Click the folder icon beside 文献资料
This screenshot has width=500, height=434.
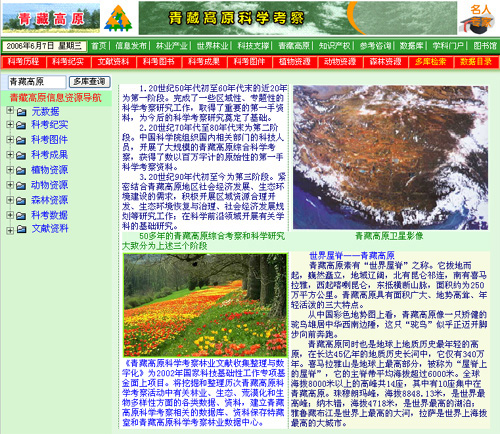[22, 229]
